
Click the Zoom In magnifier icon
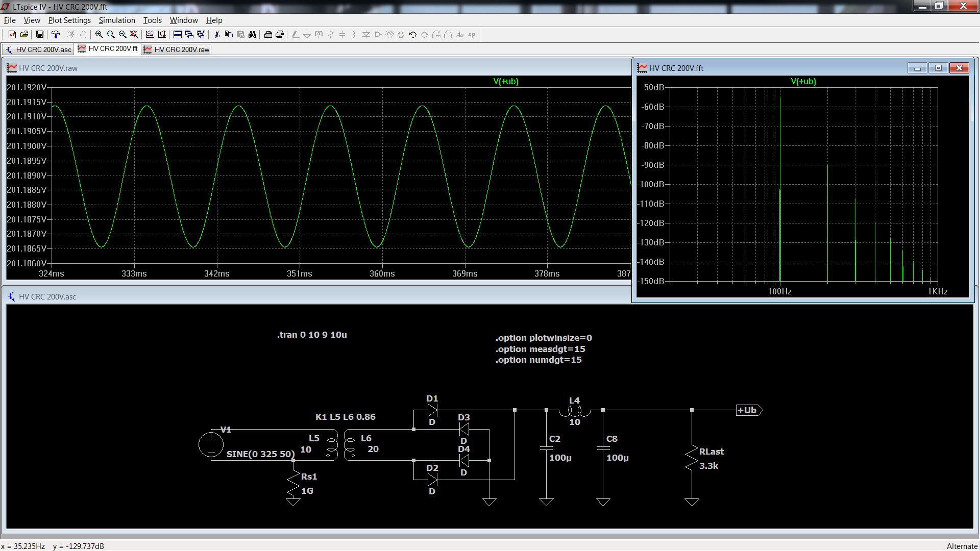tap(99, 35)
